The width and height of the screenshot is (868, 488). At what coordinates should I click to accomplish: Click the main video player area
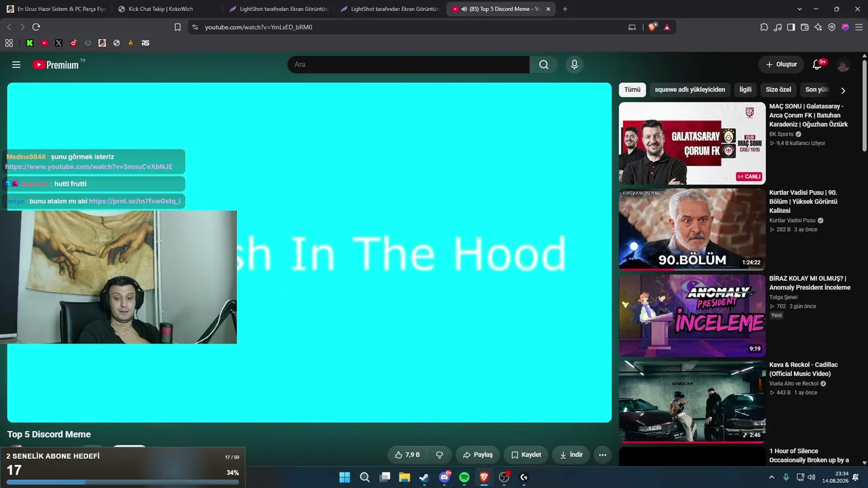pyautogui.click(x=309, y=252)
